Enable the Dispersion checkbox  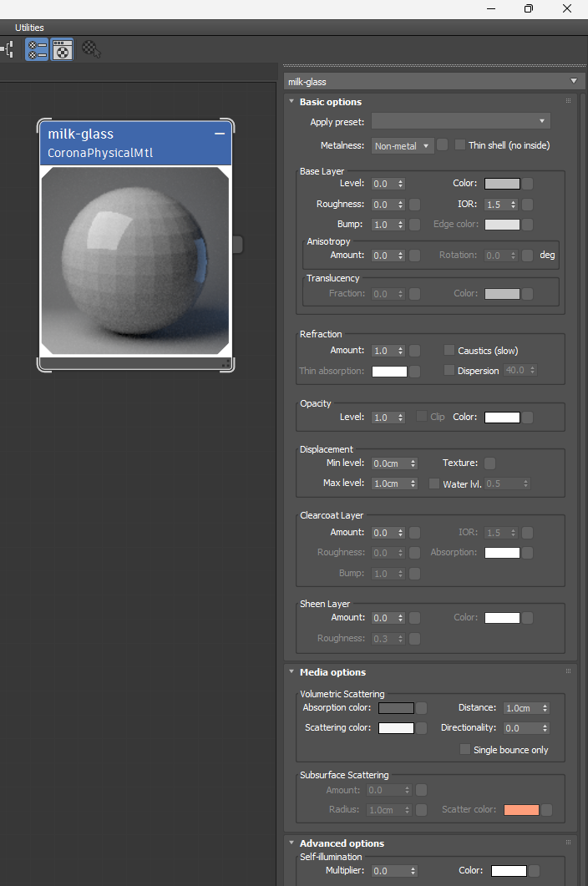449,370
